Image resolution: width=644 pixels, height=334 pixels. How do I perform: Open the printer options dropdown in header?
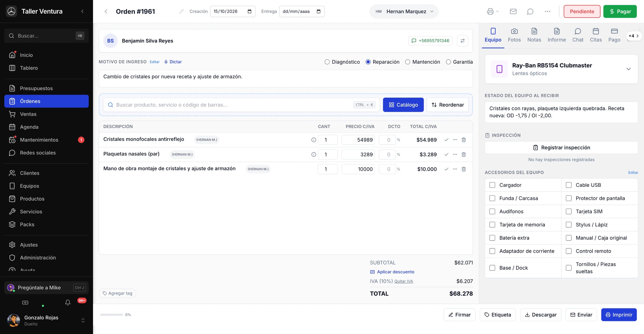pyautogui.click(x=493, y=11)
